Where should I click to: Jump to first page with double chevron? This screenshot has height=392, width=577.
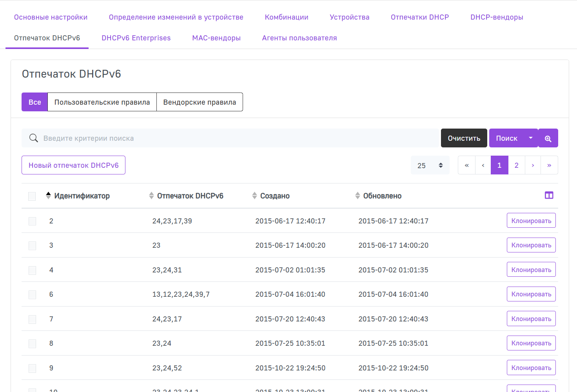(x=466, y=165)
